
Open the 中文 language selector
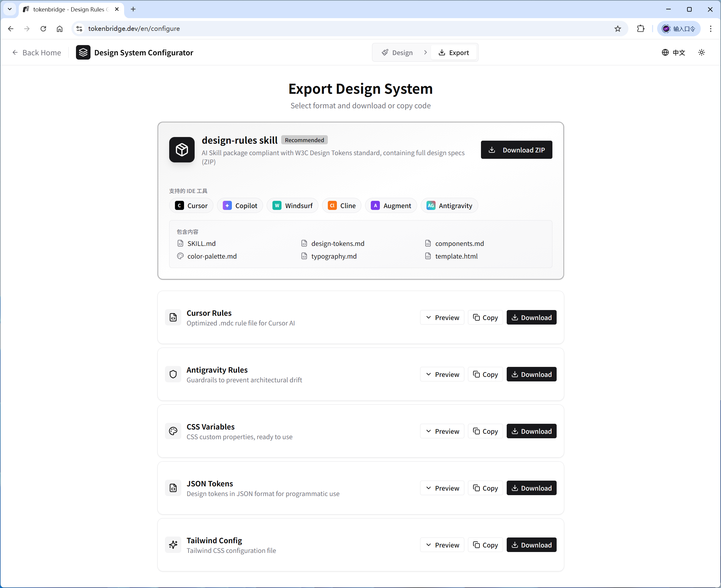pos(679,53)
